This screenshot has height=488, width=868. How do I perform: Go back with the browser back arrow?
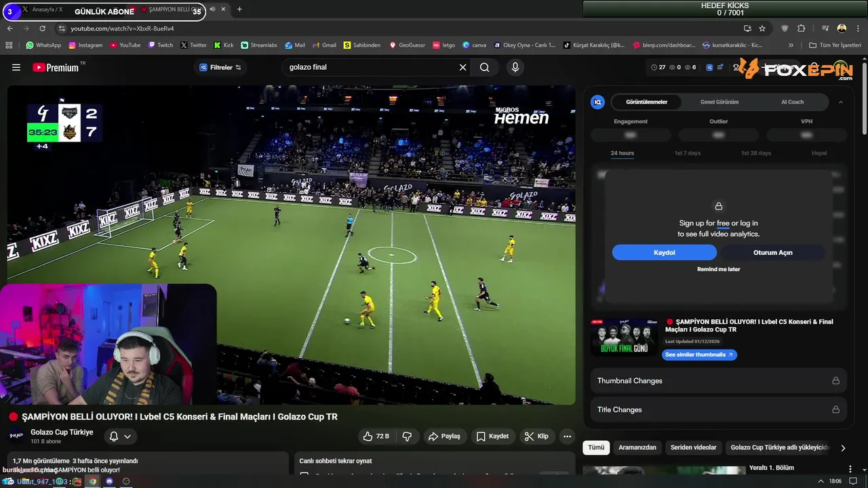pos(10,28)
